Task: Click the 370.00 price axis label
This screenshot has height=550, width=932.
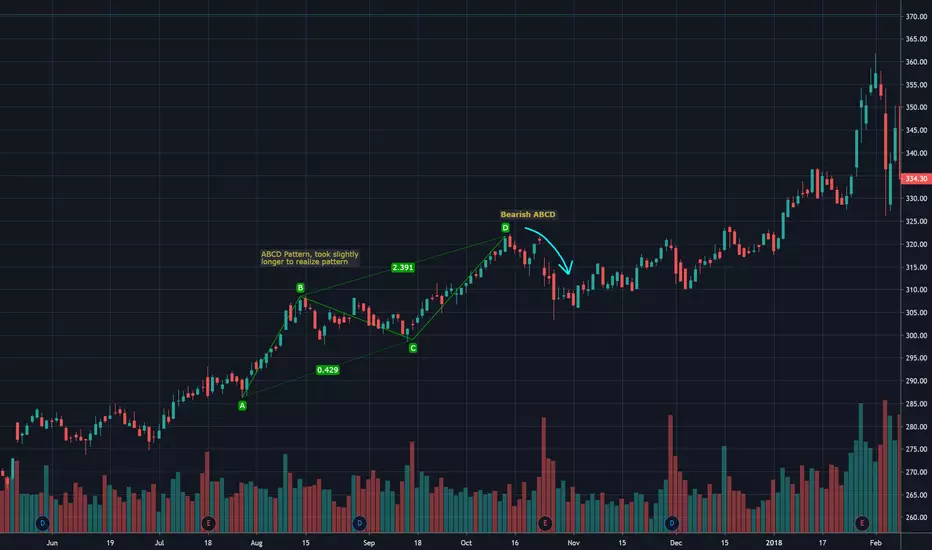Action: [917, 17]
